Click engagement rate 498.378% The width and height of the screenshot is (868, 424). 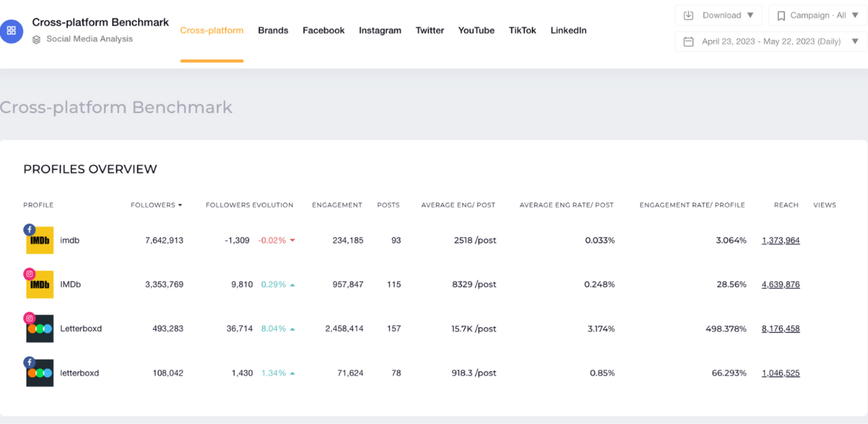[x=726, y=329]
